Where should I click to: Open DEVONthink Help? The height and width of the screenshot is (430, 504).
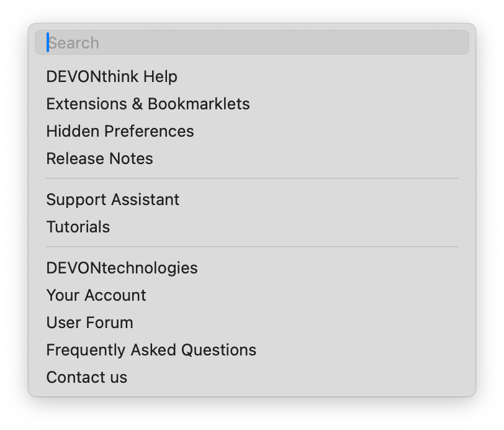tap(112, 76)
